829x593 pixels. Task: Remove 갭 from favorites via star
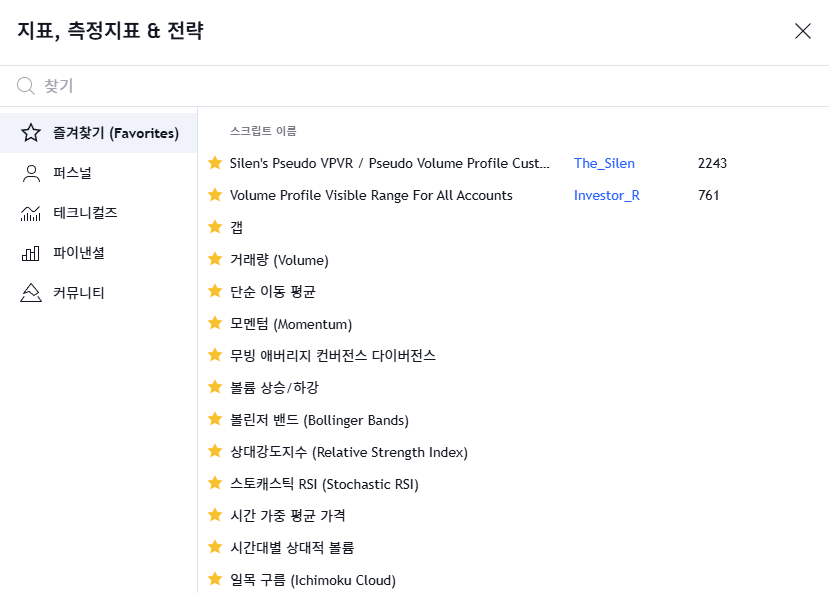pos(214,227)
